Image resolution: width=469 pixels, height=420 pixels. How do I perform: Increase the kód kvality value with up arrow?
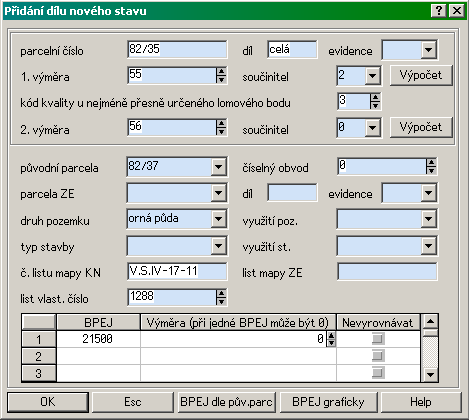[x=375, y=97]
